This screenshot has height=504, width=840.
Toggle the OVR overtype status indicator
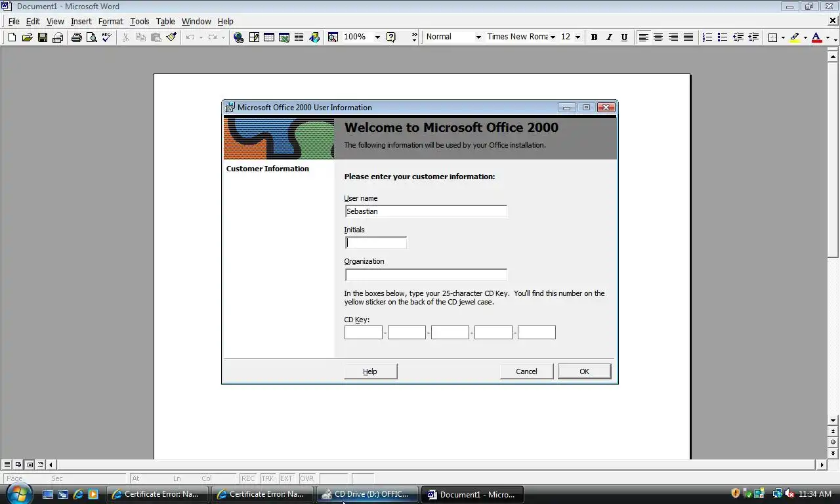coord(307,478)
